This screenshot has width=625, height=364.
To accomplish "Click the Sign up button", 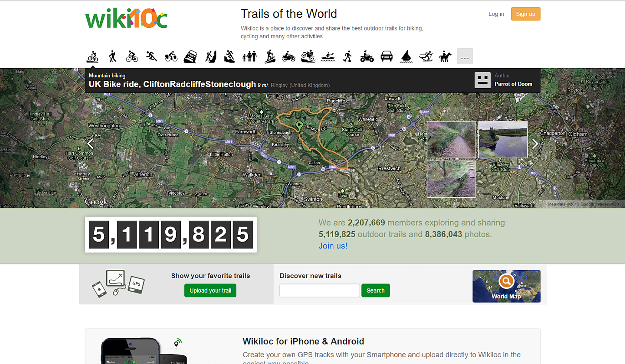I will point(526,14).
